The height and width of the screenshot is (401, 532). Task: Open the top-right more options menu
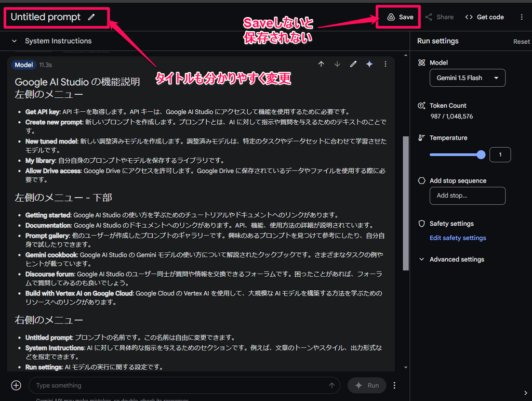click(x=522, y=17)
